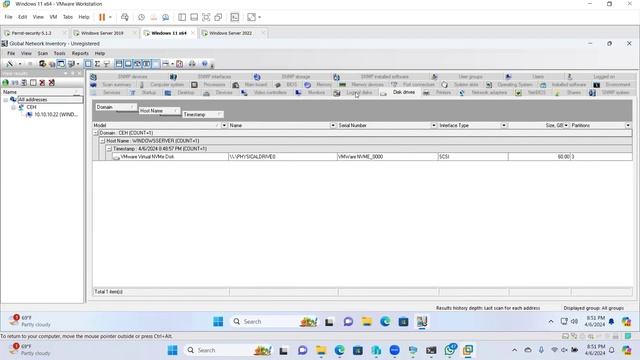Image resolution: width=640 pixels, height=360 pixels.
Task: Click the blue help icon in the toolbar
Action: pos(205,64)
